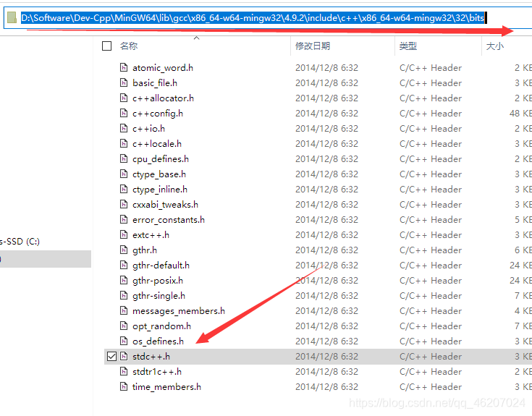Click the gthr-default.h file icon
Viewport: 532px width, 416px height.
pyautogui.click(x=124, y=265)
